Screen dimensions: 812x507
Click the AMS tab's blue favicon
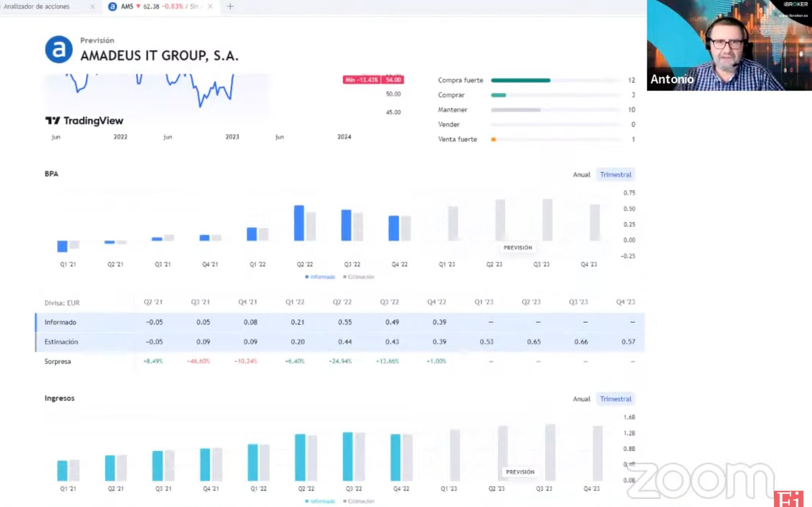[113, 7]
